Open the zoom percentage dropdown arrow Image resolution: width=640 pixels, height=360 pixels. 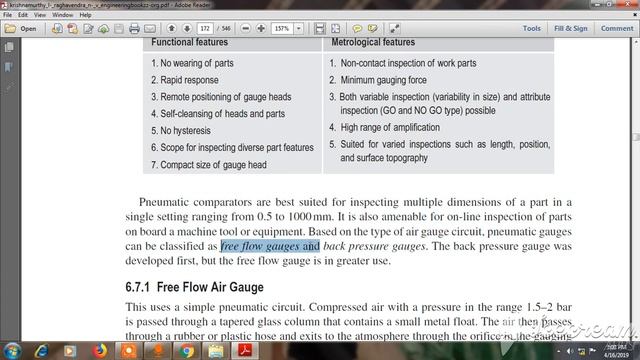pyautogui.click(x=299, y=29)
